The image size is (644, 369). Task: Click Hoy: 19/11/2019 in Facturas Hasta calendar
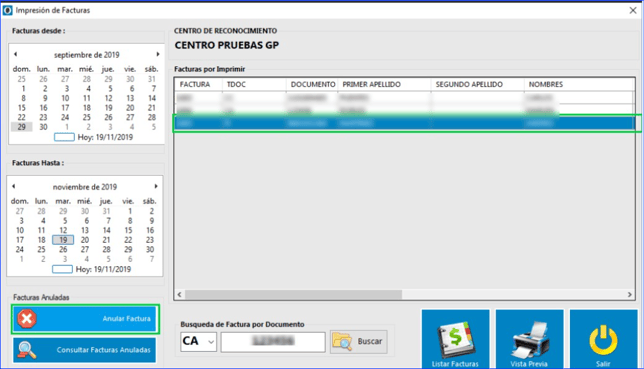tap(104, 270)
